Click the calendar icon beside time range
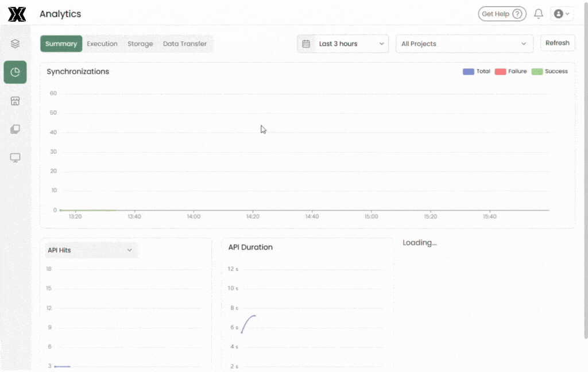The height and width of the screenshot is (372, 588). [306, 44]
